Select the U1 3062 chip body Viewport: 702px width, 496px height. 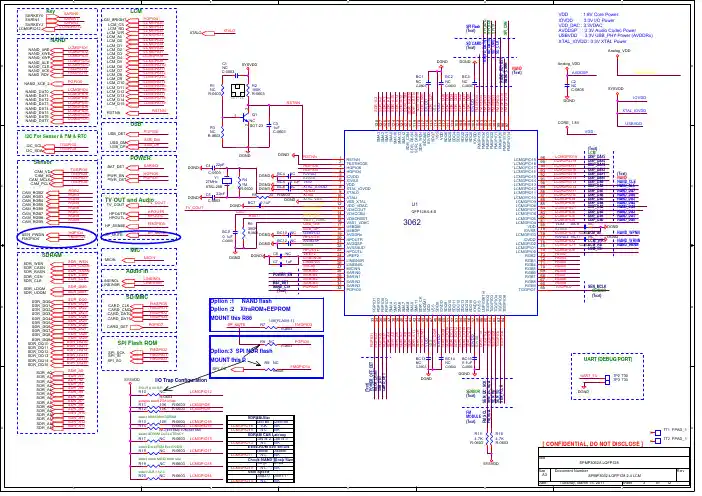[x=441, y=222]
